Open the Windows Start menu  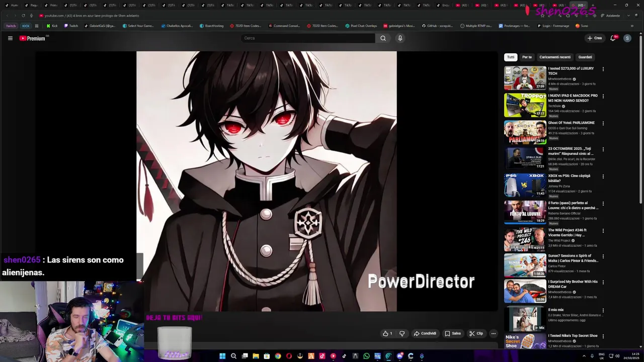click(222, 356)
